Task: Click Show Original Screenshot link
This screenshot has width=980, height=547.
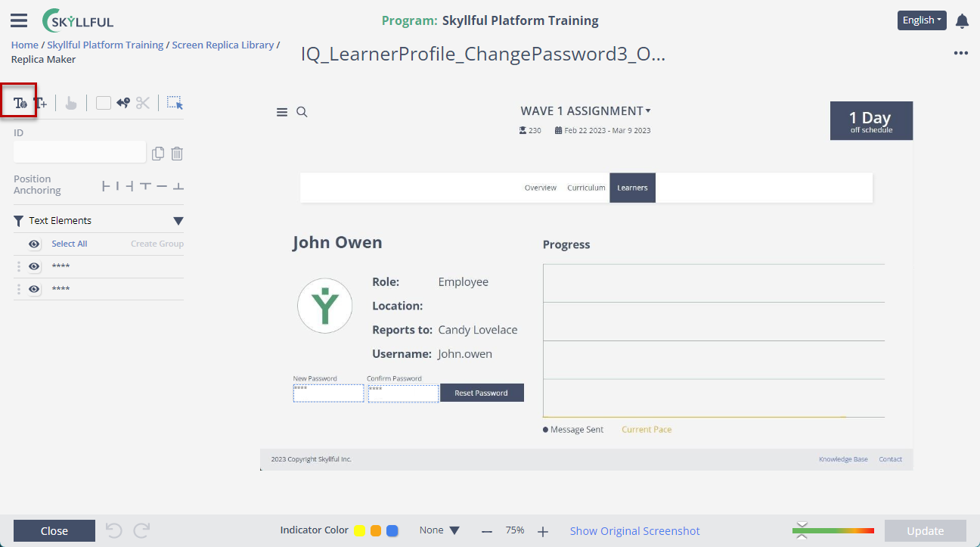Action: tap(635, 531)
